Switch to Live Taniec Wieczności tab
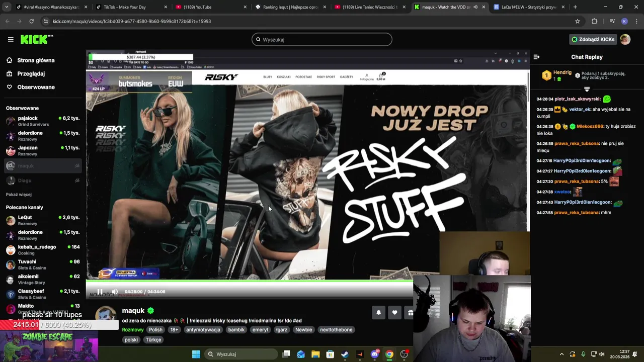The width and height of the screenshot is (644, 362). tap(370, 7)
